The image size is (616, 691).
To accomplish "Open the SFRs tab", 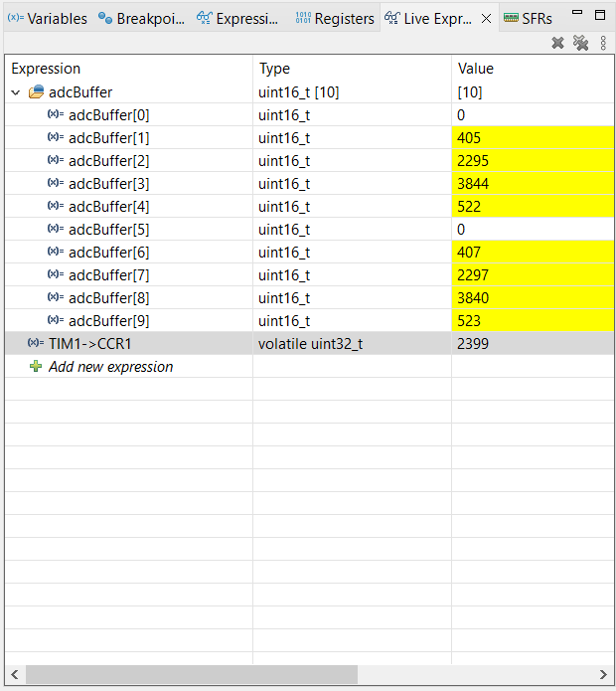I will (528, 19).
